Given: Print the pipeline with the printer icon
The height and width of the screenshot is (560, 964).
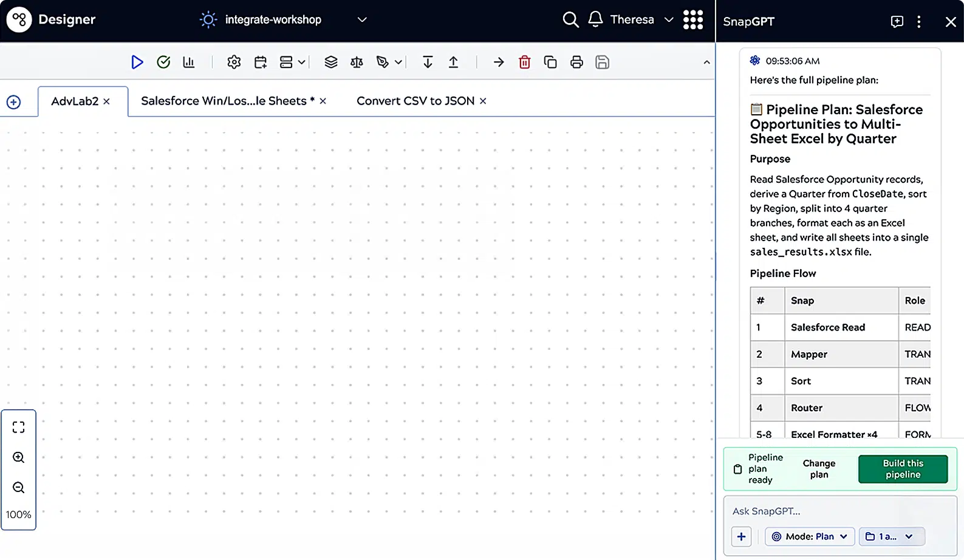Looking at the screenshot, I should coord(576,62).
